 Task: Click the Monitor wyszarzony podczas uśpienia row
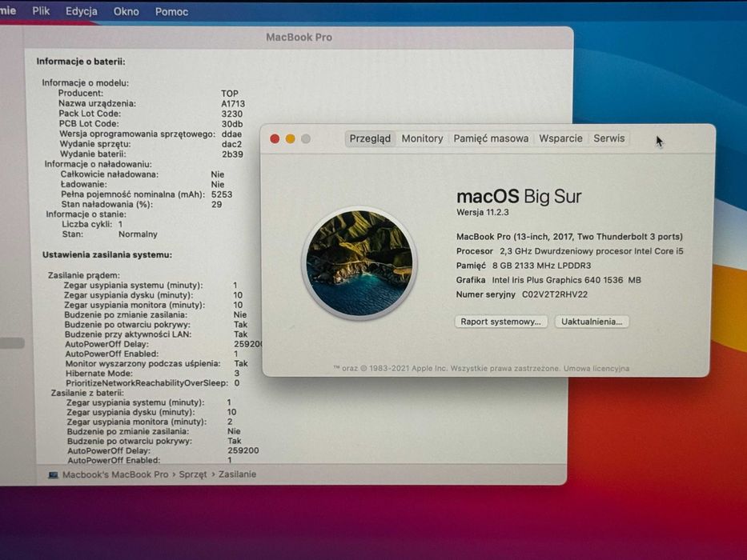(x=157, y=363)
